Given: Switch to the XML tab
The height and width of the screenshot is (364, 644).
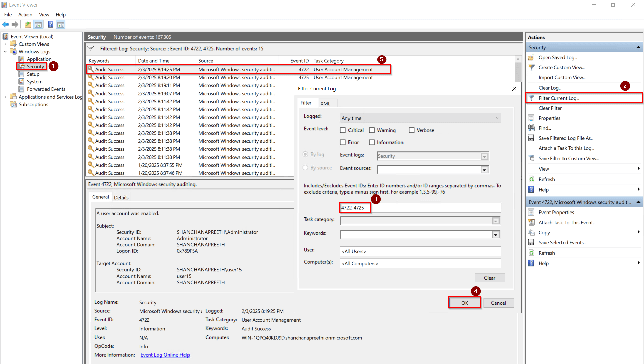Looking at the screenshot, I should 326,103.
